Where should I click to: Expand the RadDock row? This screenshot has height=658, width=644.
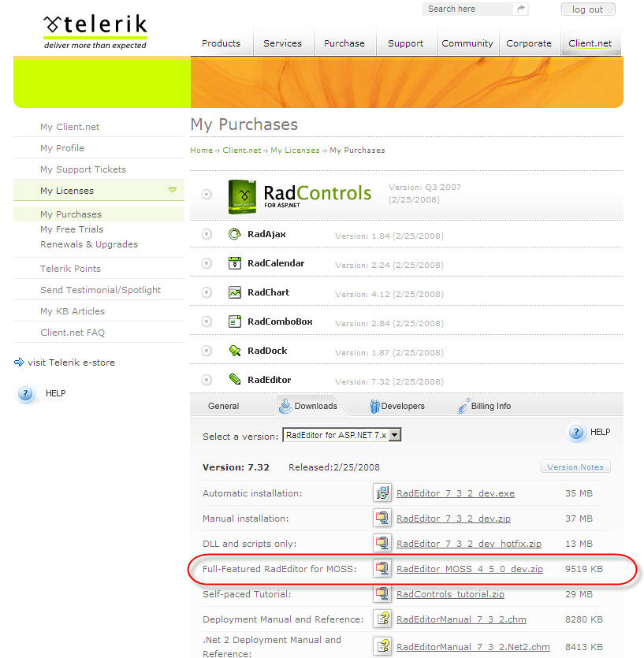(207, 351)
